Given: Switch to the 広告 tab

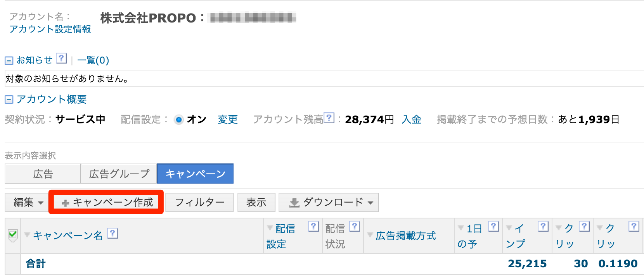Looking at the screenshot, I should click(43, 174).
